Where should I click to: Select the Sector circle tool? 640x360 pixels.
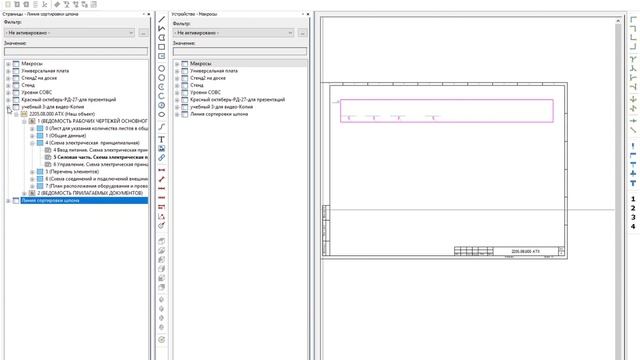click(x=162, y=105)
